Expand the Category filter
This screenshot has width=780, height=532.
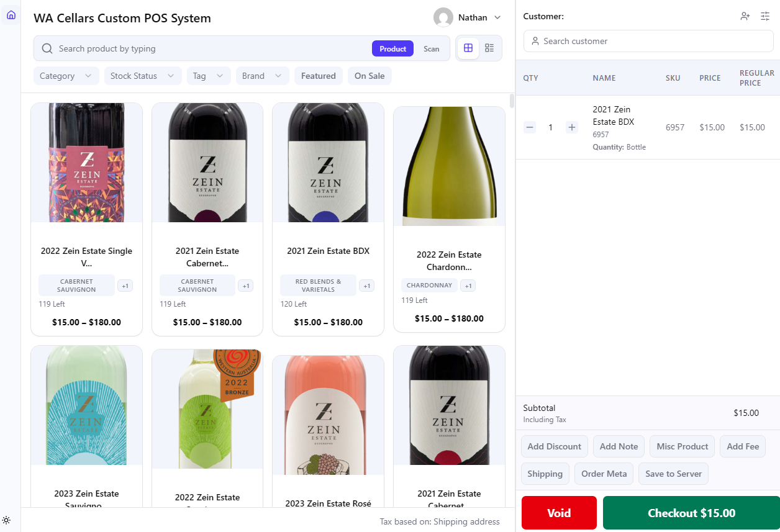(x=66, y=76)
